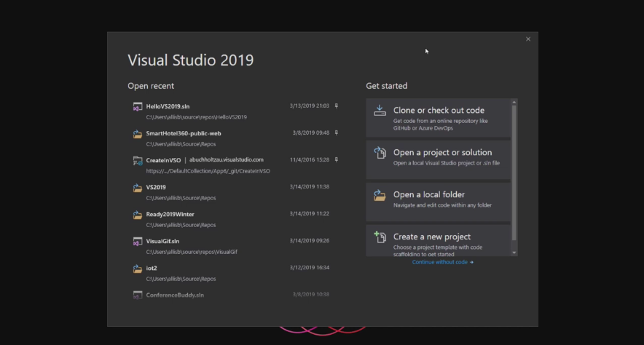Unpin CreateInVSO from recent list

tap(337, 159)
